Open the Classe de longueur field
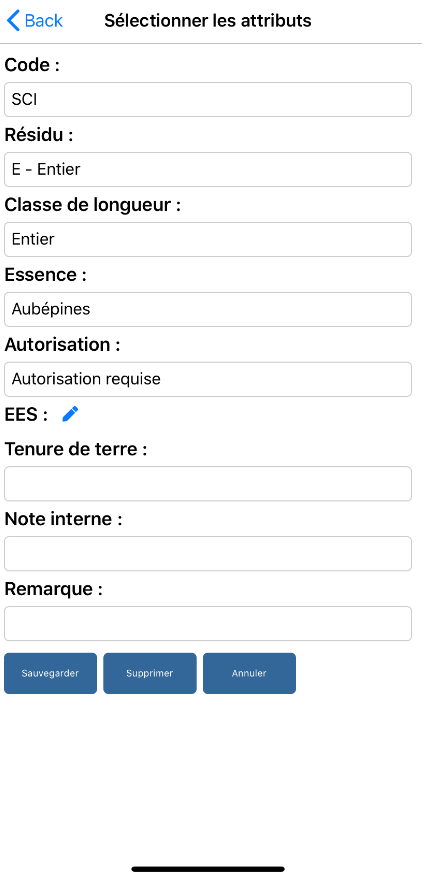This screenshot has width=427, height=882. click(208, 240)
